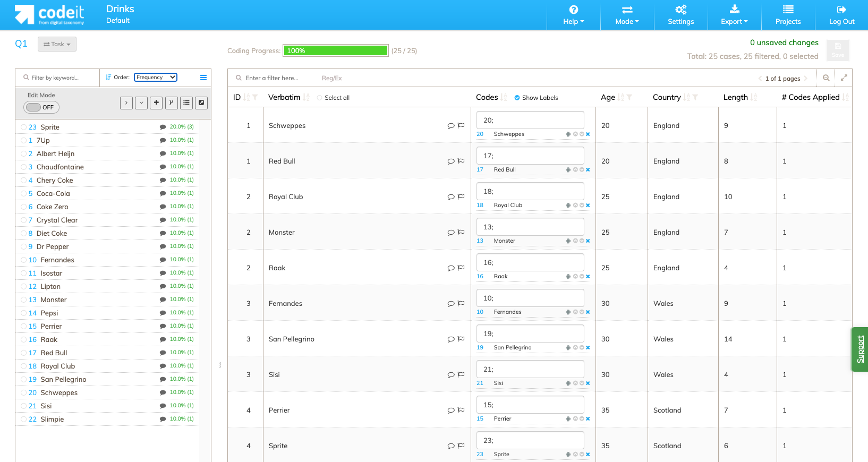Open the Export dropdown menu
Image resolution: width=868 pixels, height=462 pixels.
coord(734,15)
